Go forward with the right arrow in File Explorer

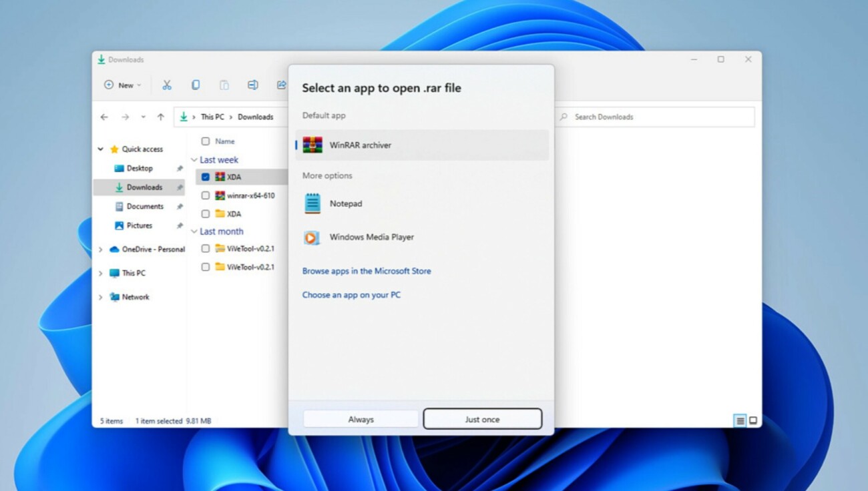pos(125,117)
